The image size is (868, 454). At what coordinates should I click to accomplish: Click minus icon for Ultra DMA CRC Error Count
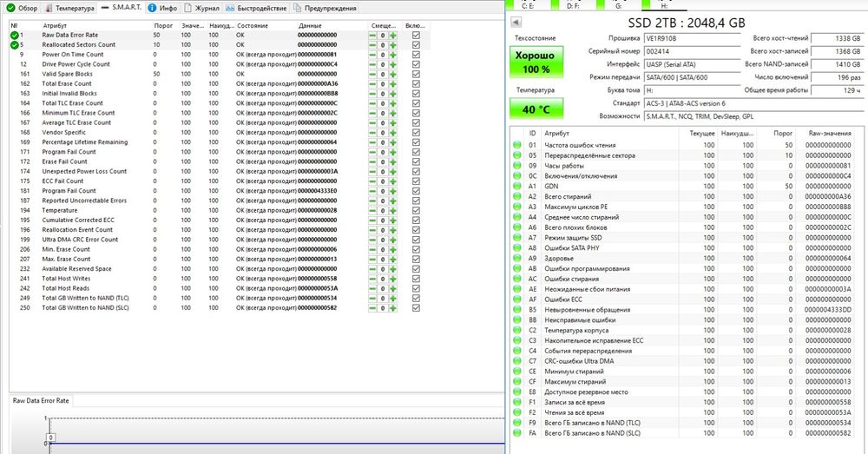point(372,240)
